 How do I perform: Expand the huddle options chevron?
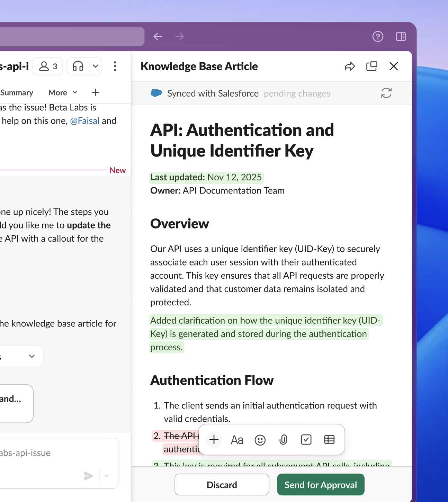96,66
